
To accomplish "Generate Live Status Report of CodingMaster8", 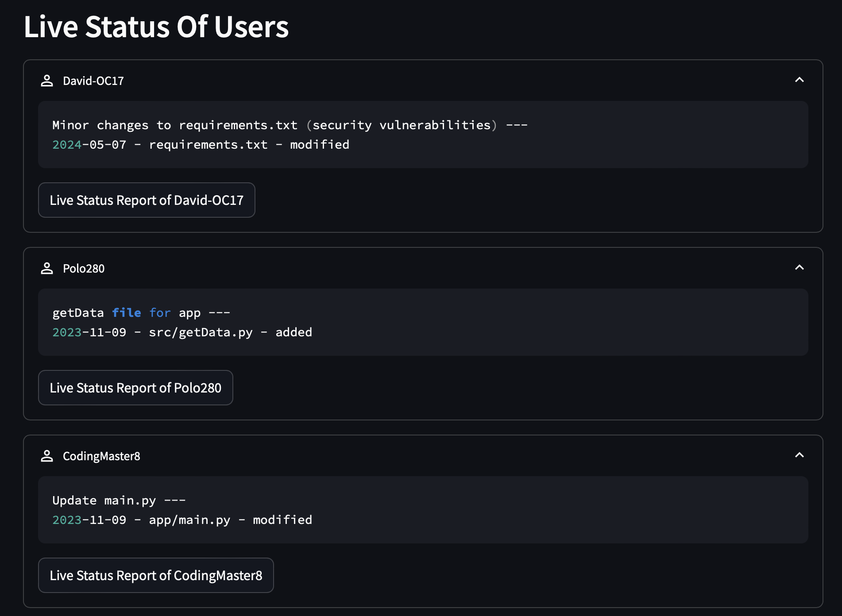I will point(156,575).
